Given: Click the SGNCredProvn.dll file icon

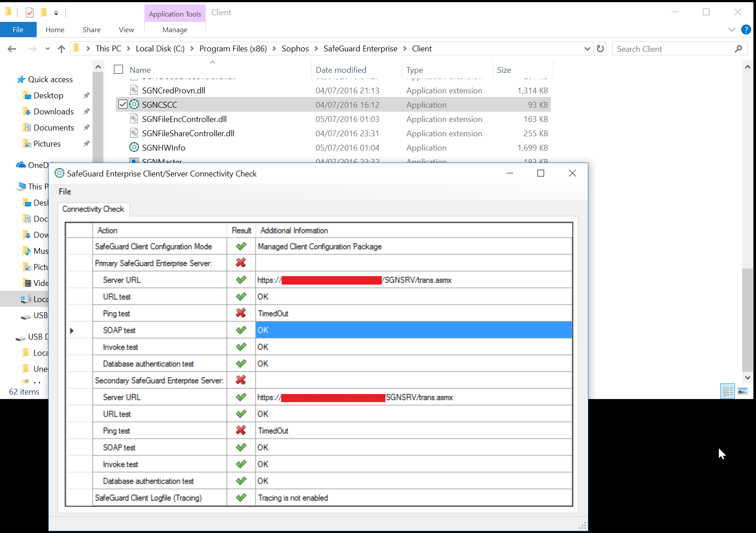Looking at the screenshot, I should [x=134, y=90].
